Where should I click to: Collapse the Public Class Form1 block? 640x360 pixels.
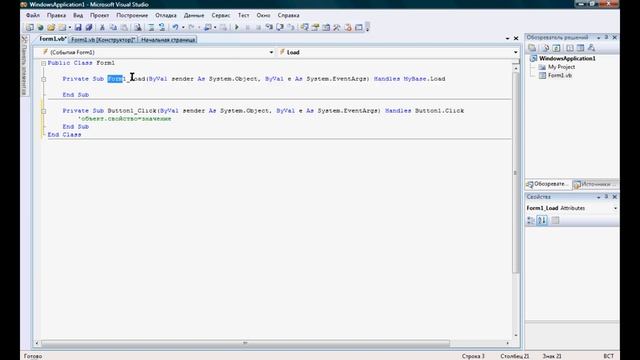pos(43,63)
